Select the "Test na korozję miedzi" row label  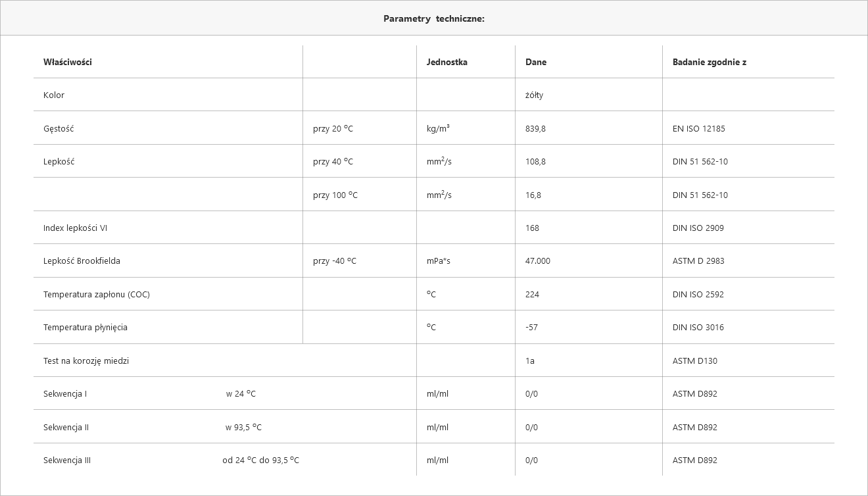click(86, 360)
